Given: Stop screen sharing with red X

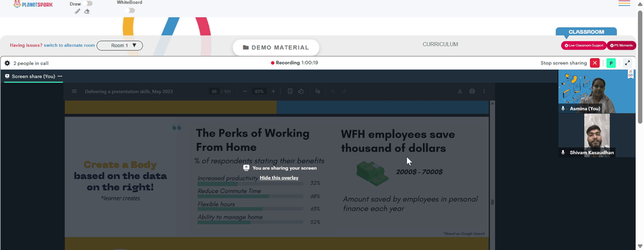Looking at the screenshot, I should pos(594,63).
